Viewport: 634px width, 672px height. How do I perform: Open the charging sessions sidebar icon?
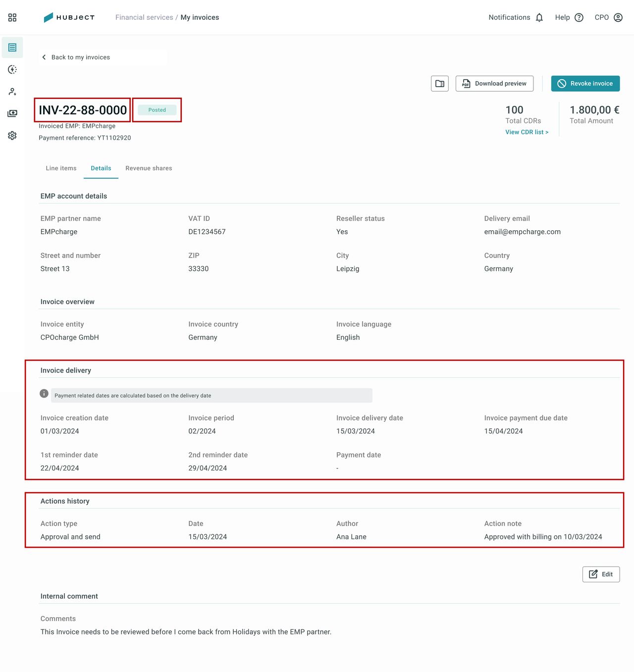pyautogui.click(x=12, y=69)
